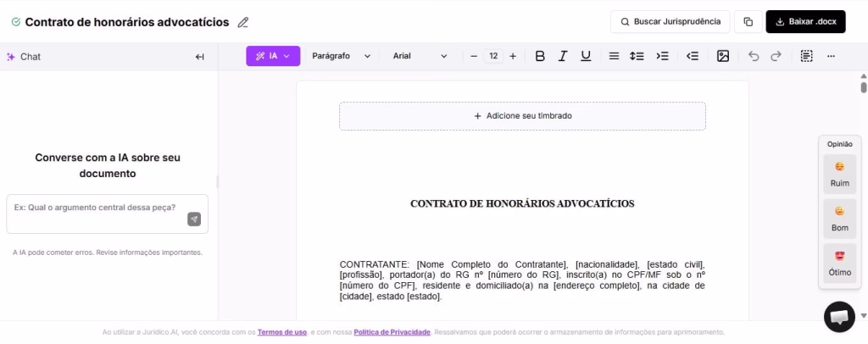Click the heading CONTRATO DE HONORÁRIOS ADVOCATÍCIOS
Screen dimensions: 868x344
click(522, 203)
